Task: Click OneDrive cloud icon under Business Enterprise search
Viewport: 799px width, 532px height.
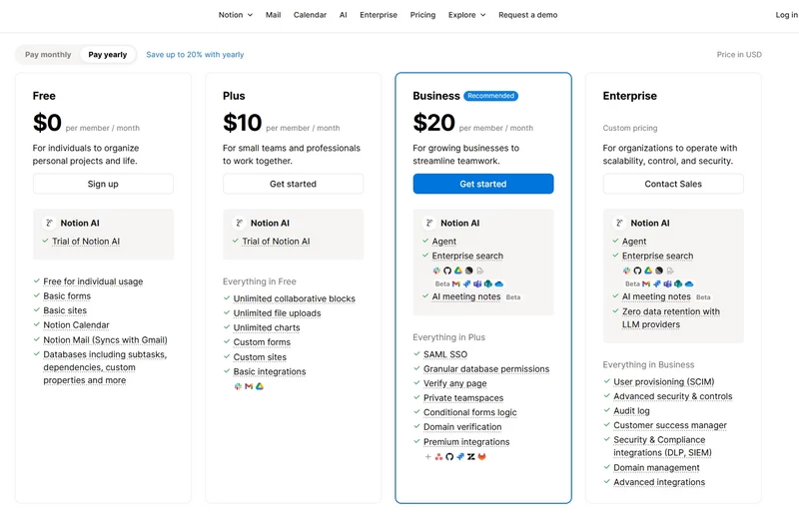Action: pyautogui.click(x=498, y=284)
